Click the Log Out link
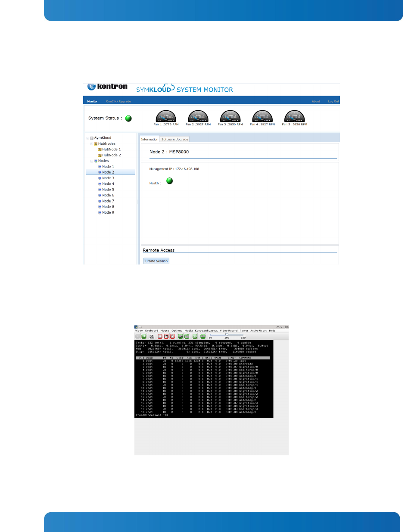Screen dimensions: 411x532 click(x=333, y=101)
